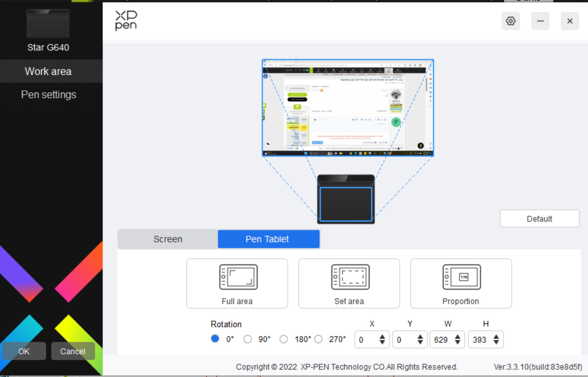Viewport: 588px width, 377px height.
Task: Open Pen settings in sidebar
Action: tap(48, 94)
